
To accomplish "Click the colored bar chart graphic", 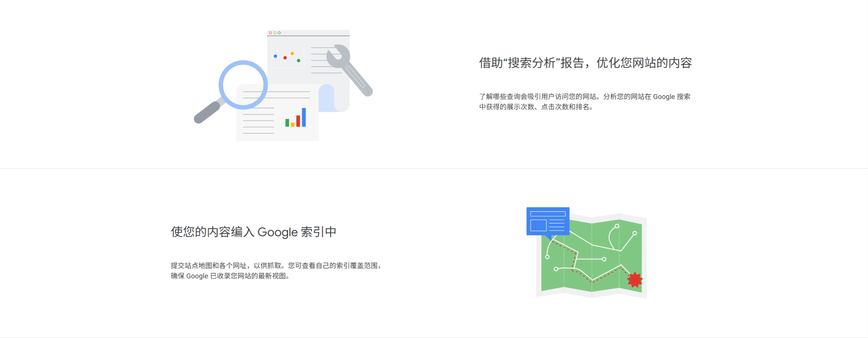I will (296, 117).
